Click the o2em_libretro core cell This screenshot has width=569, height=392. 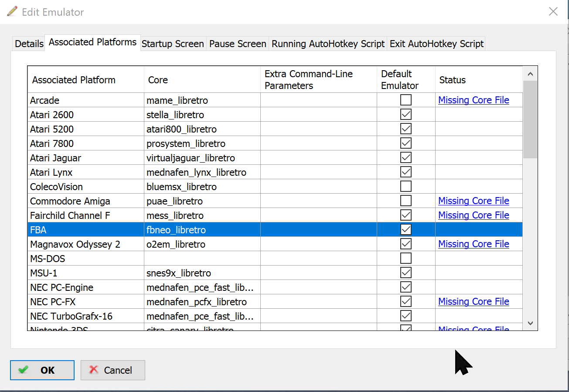click(x=202, y=244)
